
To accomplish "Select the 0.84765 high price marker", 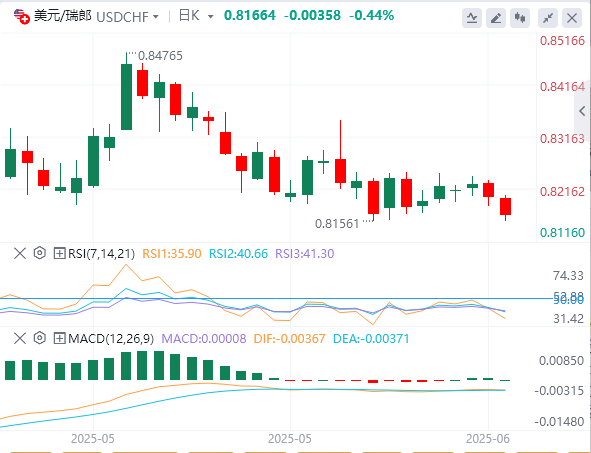I will 160,56.
